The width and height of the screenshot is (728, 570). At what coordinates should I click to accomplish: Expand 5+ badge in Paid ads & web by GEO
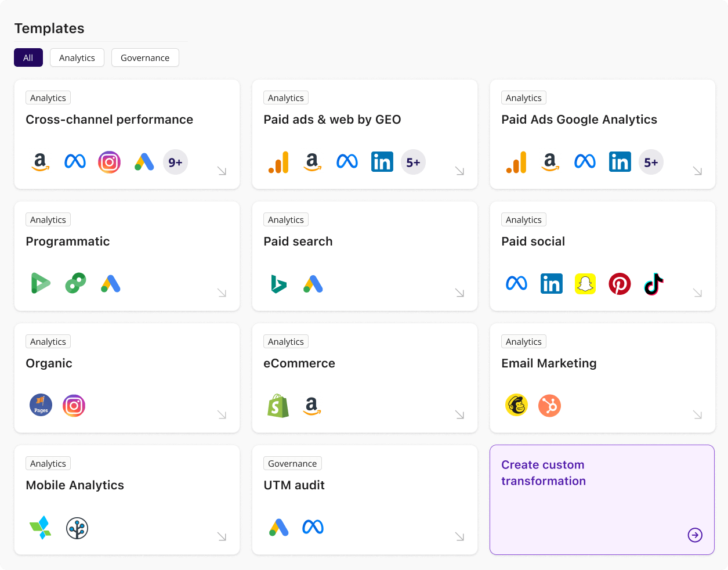pyautogui.click(x=413, y=163)
